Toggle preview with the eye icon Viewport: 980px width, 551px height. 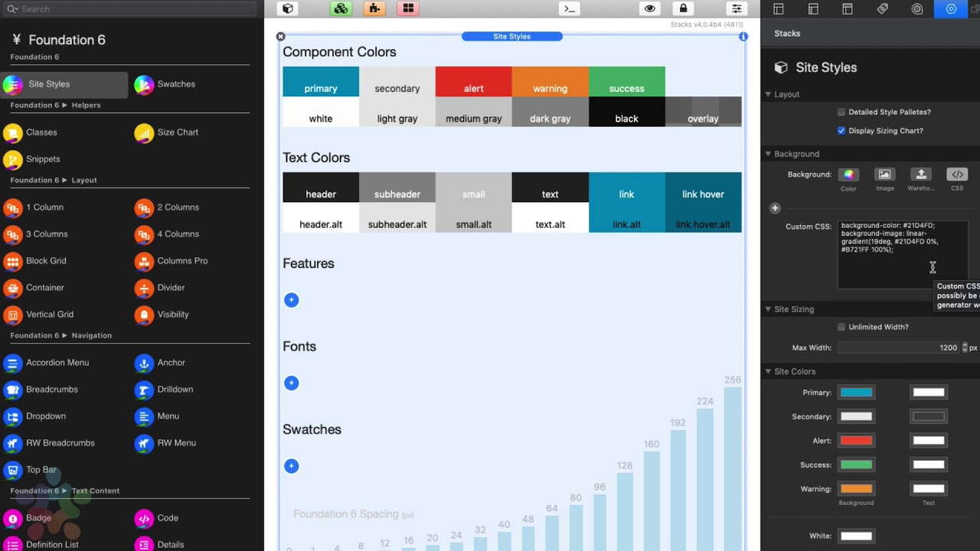tap(650, 8)
